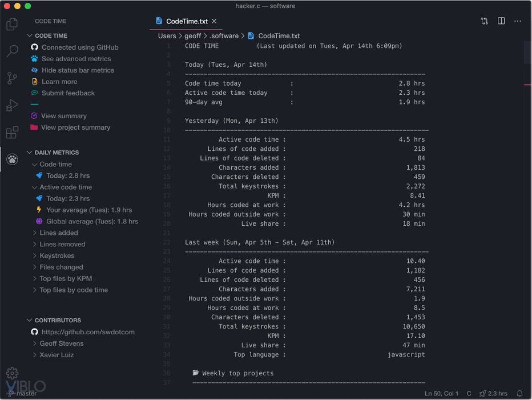Open the editor more actions menu
Screen dimensions: 532x400
pos(518,21)
